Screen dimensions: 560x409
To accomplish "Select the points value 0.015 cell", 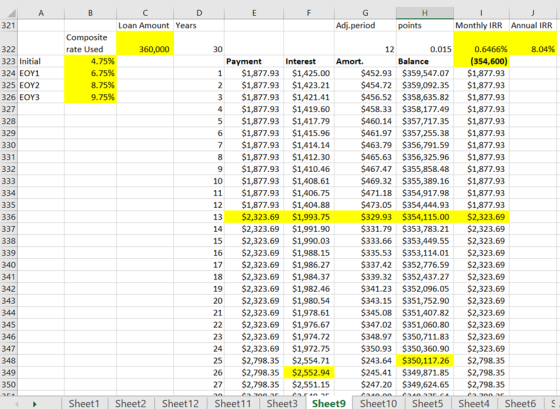I will [x=425, y=43].
